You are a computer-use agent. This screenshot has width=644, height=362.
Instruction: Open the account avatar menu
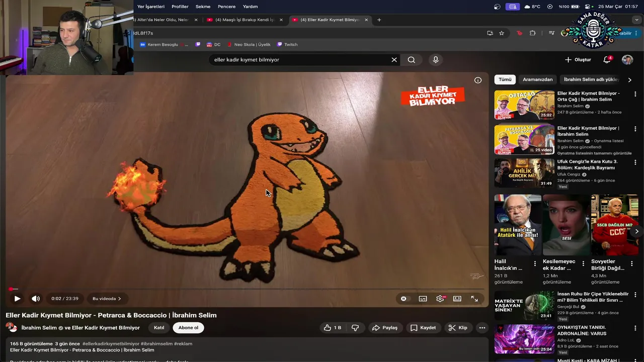click(627, 60)
